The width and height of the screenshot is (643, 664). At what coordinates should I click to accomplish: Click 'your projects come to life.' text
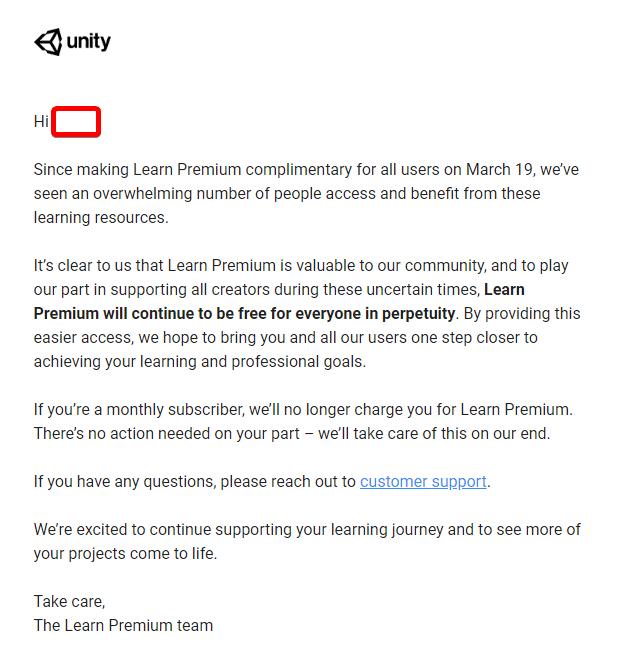(125, 553)
